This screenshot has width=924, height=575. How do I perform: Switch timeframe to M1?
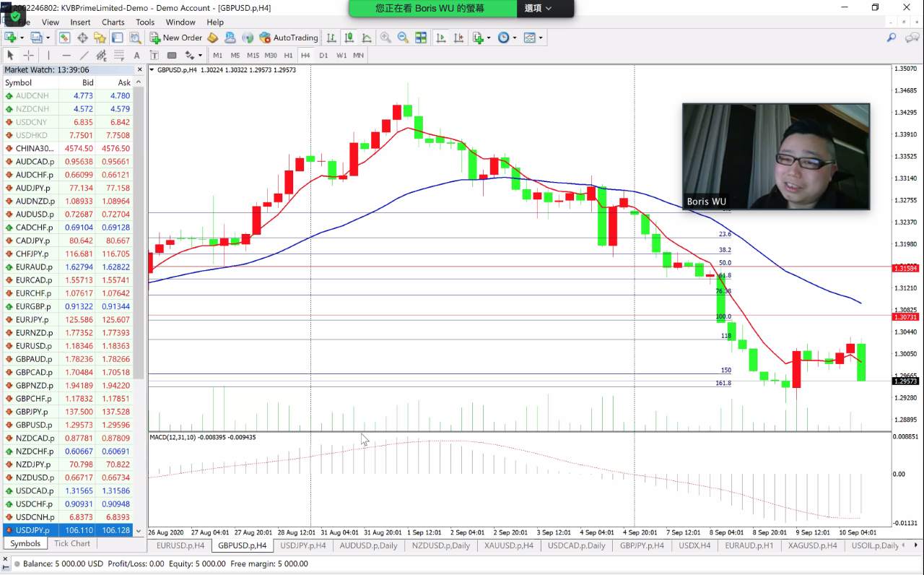pyautogui.click(x=217, y=55)
